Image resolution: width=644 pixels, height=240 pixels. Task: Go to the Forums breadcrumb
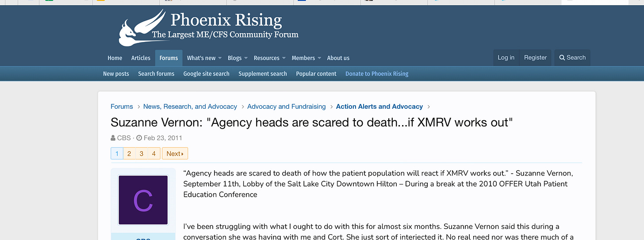click(122, 107)
